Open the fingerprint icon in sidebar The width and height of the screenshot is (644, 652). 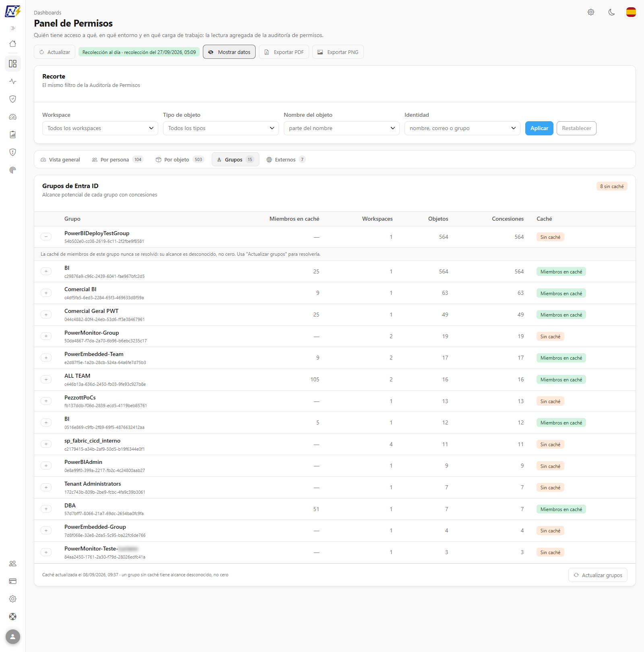[13, 170]
